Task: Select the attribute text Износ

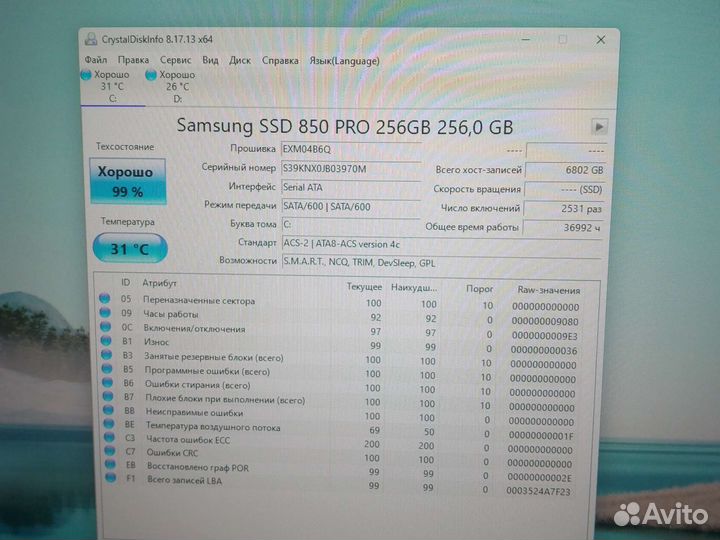Action: [x=157, y=342]
